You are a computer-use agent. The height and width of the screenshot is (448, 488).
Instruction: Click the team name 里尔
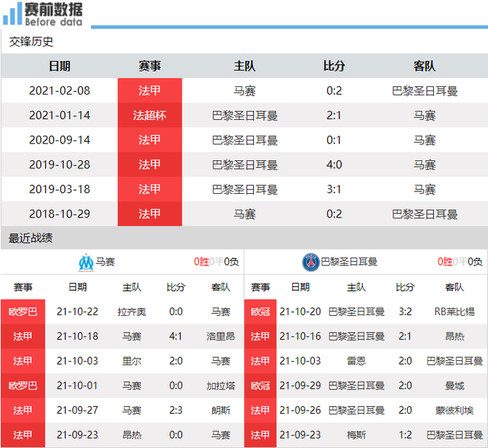132,361
